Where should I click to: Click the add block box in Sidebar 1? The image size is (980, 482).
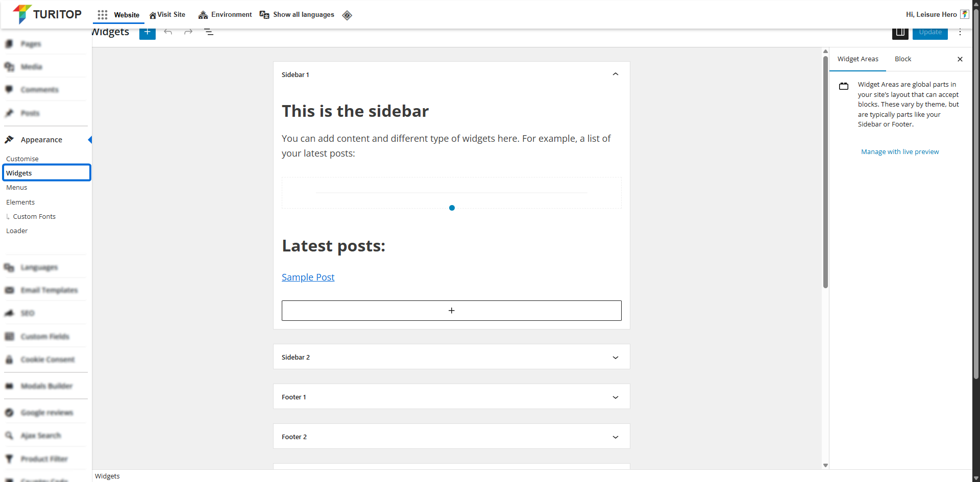(x=451, y=311)
